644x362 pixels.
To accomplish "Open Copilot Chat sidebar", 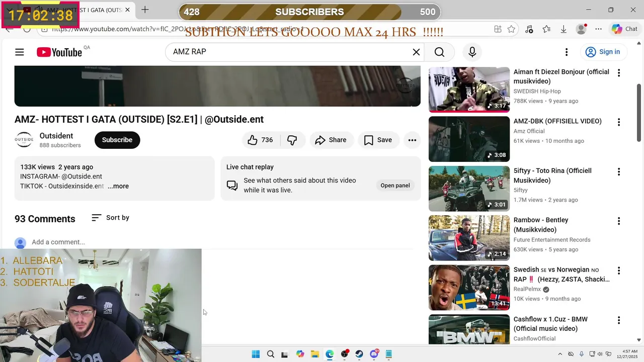I will 624,29.
